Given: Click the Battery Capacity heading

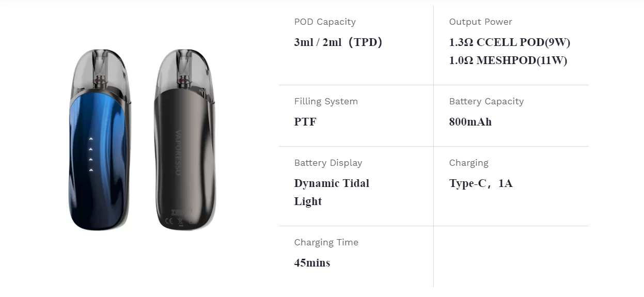Looking at the screenshot, I should click(x=486, y=101).
